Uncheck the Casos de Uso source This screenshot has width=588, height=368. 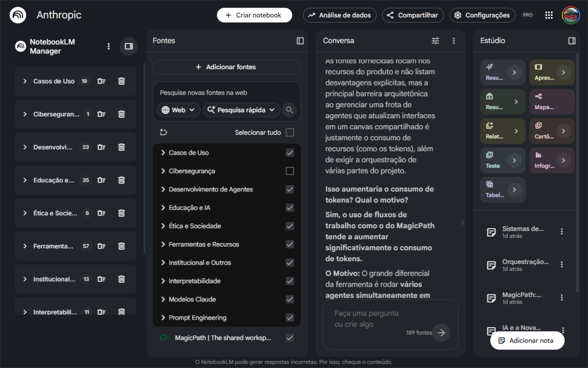[x=290, y=153]
